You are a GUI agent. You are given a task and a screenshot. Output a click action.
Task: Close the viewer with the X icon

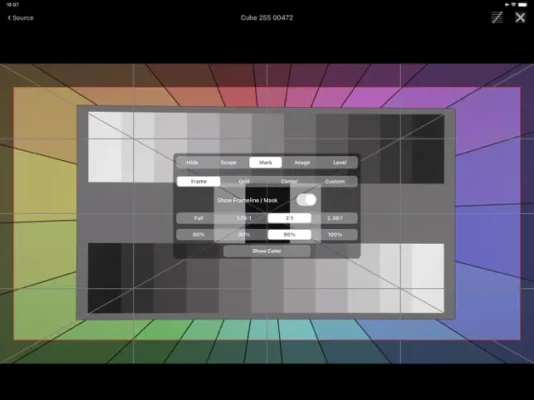(520, 17)
